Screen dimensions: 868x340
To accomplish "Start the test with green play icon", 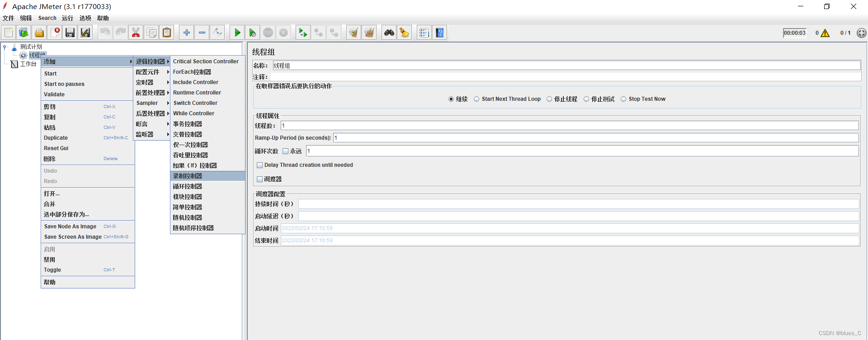I will [x=237, y=33].
